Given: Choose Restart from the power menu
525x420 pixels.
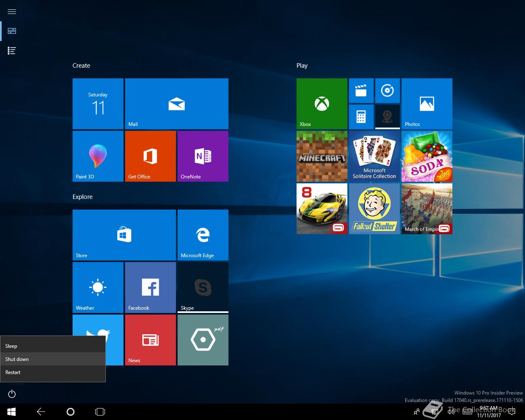Looking at the screenshot, I should coord(53,372).
